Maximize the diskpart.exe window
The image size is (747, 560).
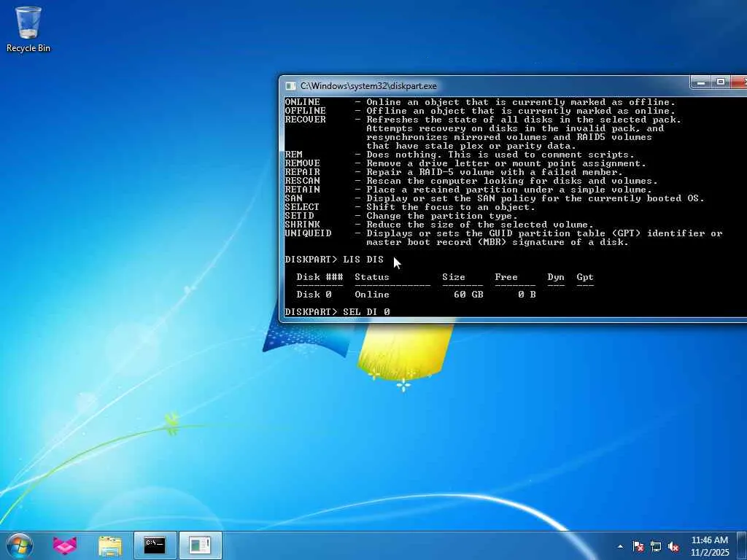coord(720,82)
